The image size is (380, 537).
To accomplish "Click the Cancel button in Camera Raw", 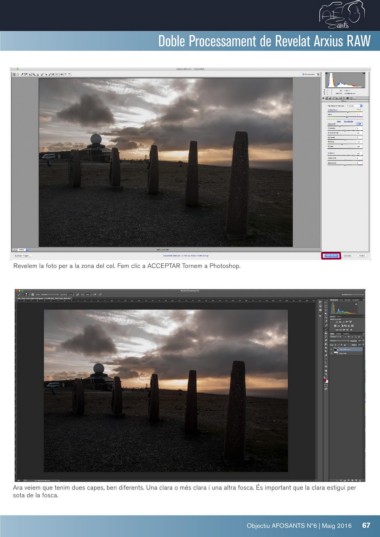I will (347, 255).
